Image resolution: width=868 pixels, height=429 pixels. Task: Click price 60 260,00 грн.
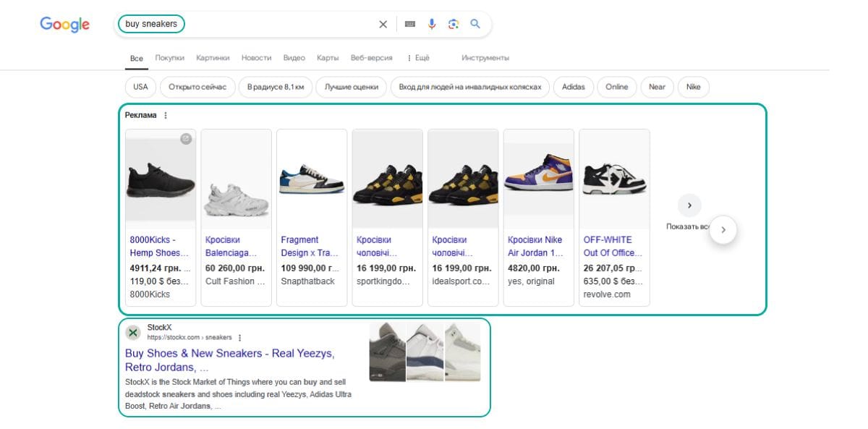click(x=234, y=268)
